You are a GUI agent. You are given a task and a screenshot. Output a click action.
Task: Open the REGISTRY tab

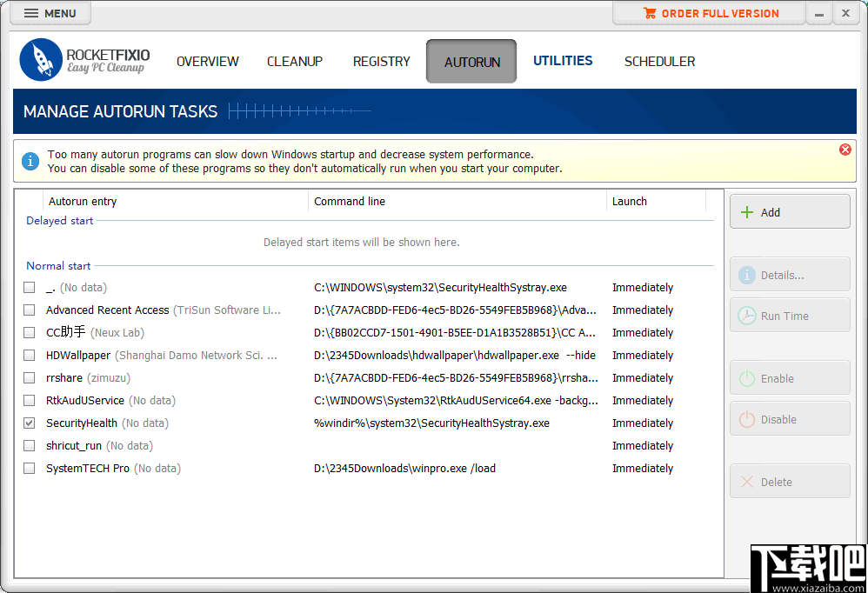(x=382, y=62)
